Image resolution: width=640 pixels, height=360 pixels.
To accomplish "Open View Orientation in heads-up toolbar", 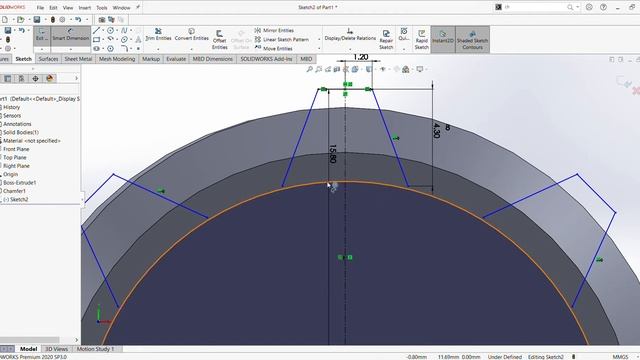I will coord(355,69).
